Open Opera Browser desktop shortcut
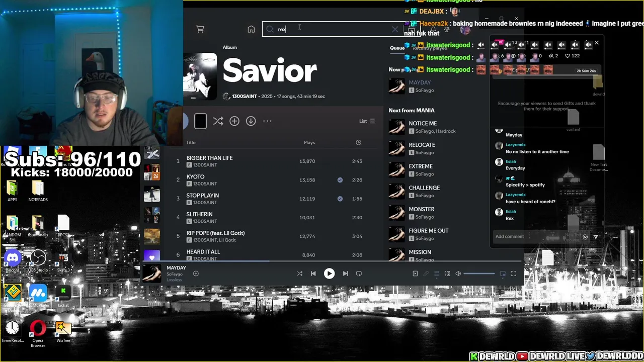The height and width of the screenshot is (362, 644). (38, 334)
